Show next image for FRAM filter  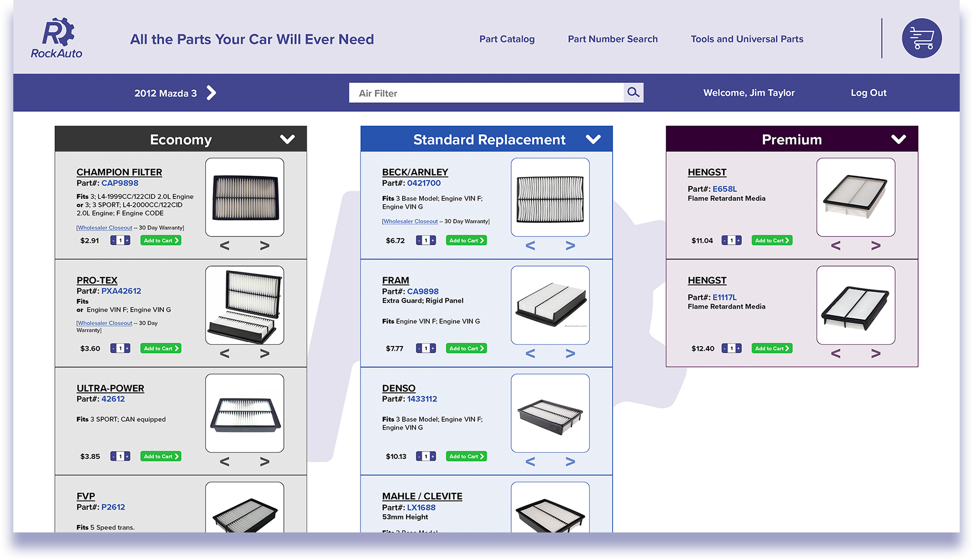[x=570, y=354]
